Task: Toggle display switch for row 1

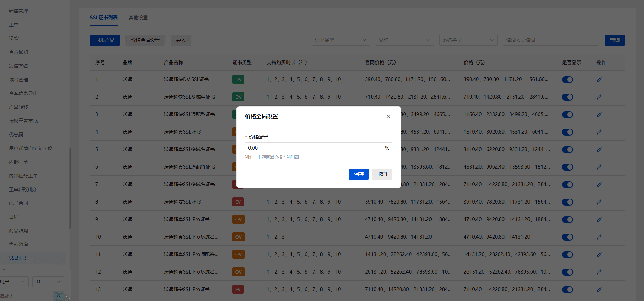Action: (568, 80)
